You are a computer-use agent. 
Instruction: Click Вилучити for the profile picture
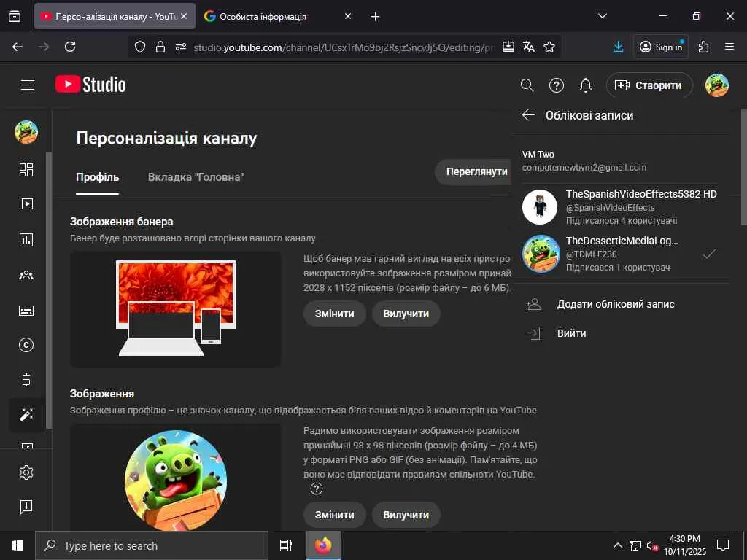406,515
